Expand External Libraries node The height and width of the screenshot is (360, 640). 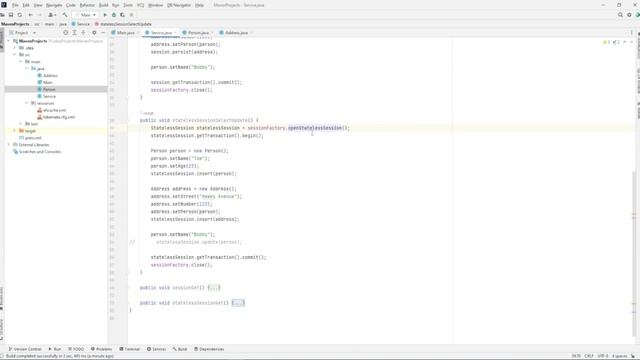click(9, 144)
